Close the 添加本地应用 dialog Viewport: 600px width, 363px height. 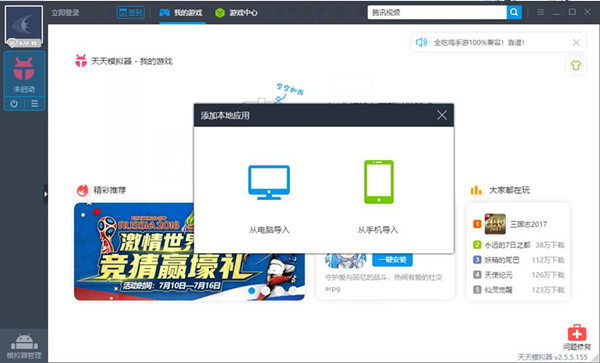point(442,115)
